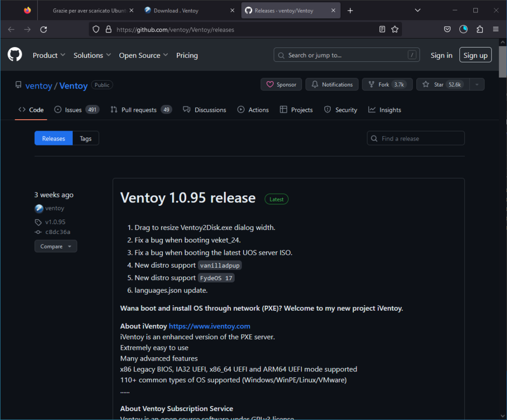Switch to the Code tab

[x=31, y=110]
